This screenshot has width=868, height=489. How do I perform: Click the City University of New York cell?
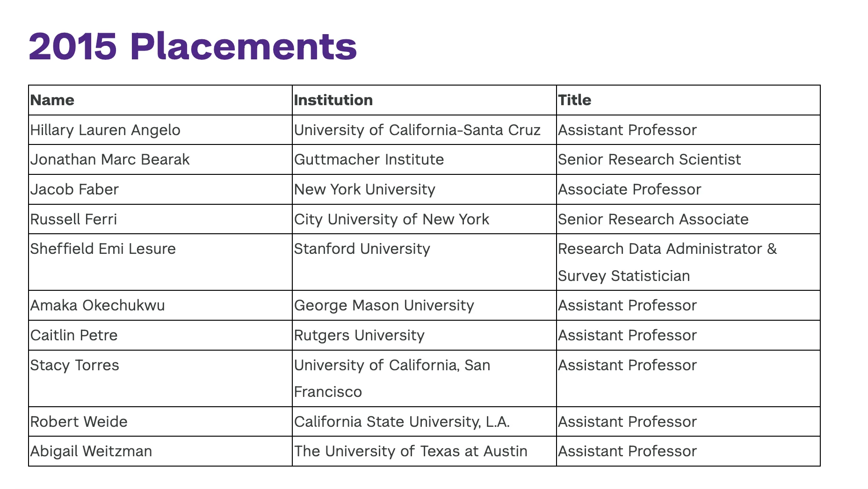pos(391,219)
